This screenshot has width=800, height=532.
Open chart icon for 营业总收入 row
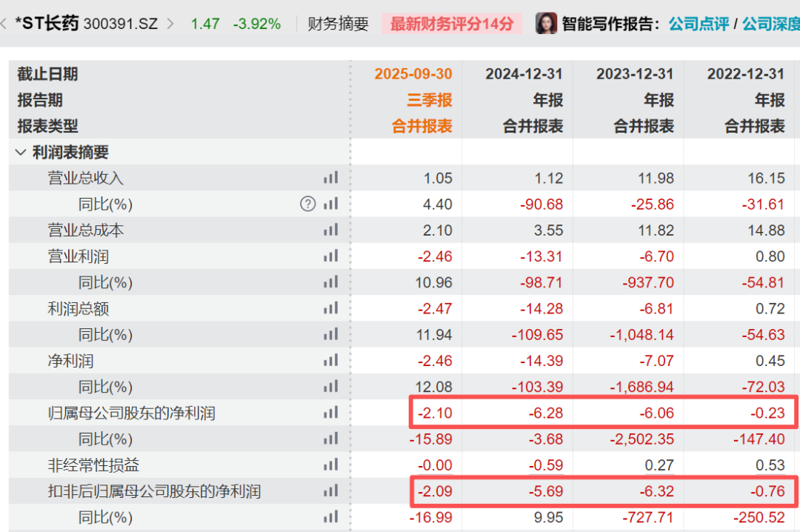pos(330,178)
